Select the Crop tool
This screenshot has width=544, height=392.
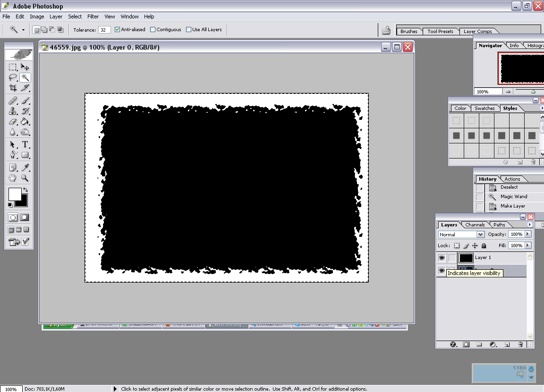tap(13, 88)
